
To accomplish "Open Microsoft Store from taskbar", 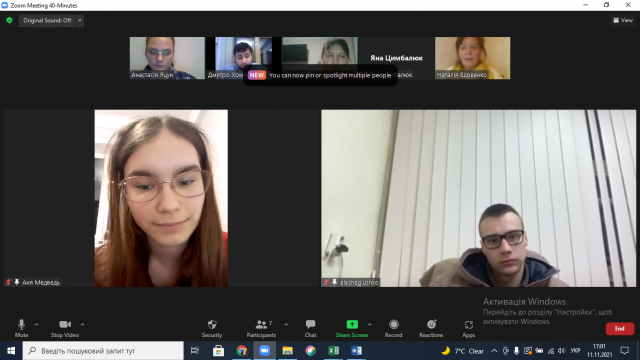I will tap(218, 351).
